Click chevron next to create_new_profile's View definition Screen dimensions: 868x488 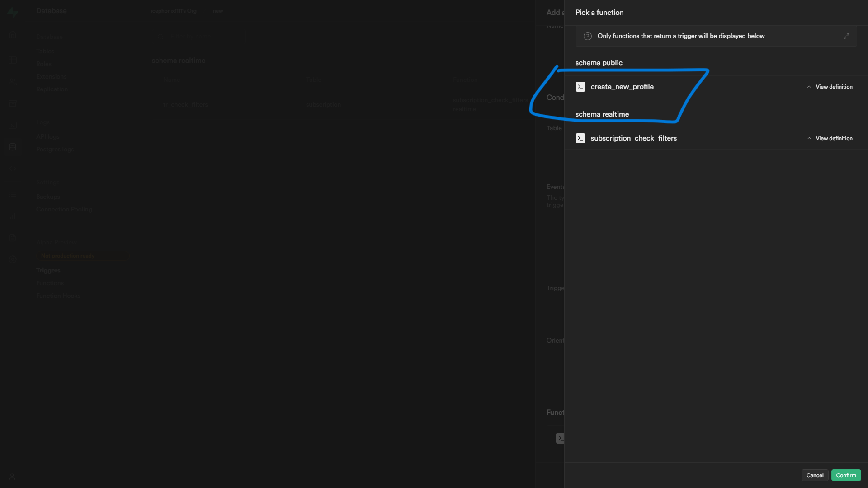(x=809, y=87)
